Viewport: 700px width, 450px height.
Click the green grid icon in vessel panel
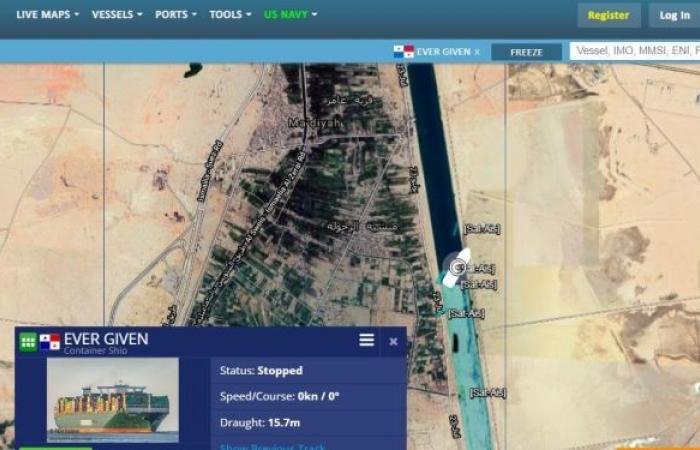point(28,342)
